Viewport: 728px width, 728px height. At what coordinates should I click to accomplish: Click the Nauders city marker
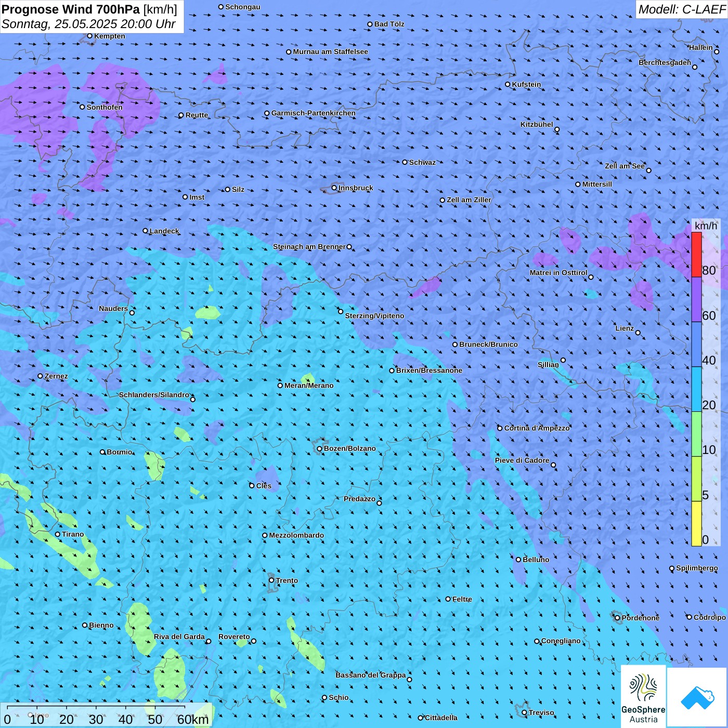click(x=132, y=313)
